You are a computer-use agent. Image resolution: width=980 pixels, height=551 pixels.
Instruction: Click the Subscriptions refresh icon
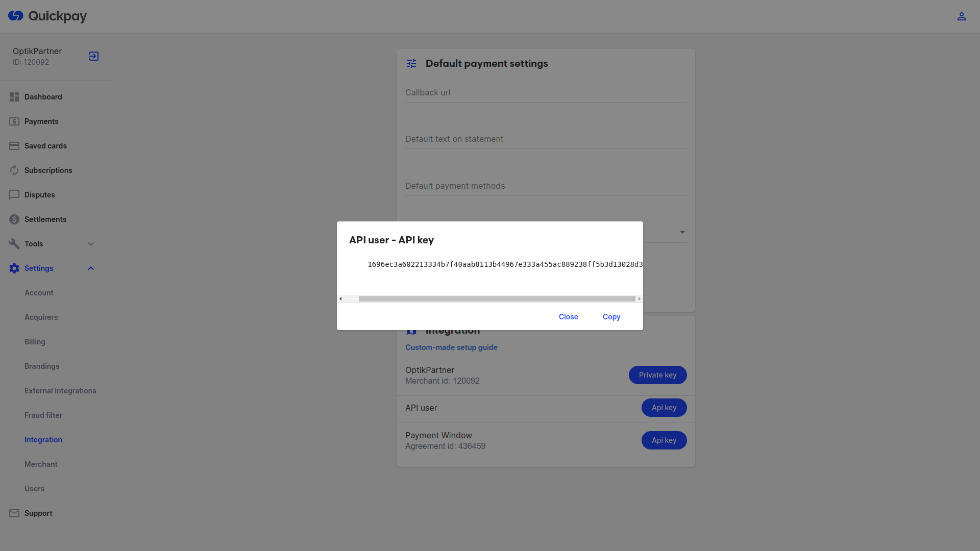pyautogui.click(x=14, y=170)
